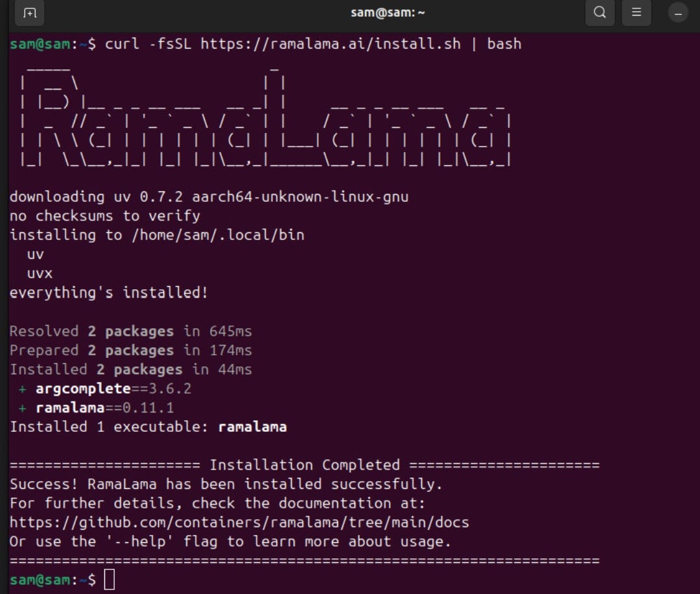Click the 'Resolved 2 packages' line
Viewport: 700px width, 594px height.
131,331
